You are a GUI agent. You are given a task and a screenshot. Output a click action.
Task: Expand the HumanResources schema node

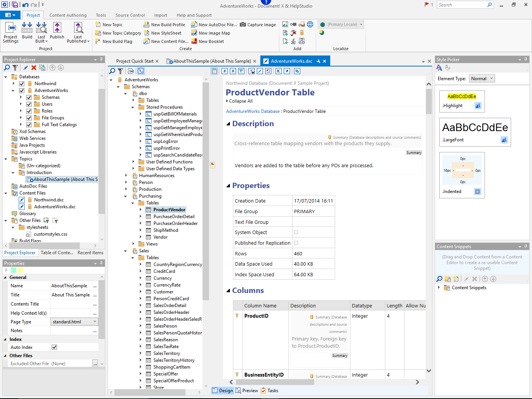coord(126,176)
